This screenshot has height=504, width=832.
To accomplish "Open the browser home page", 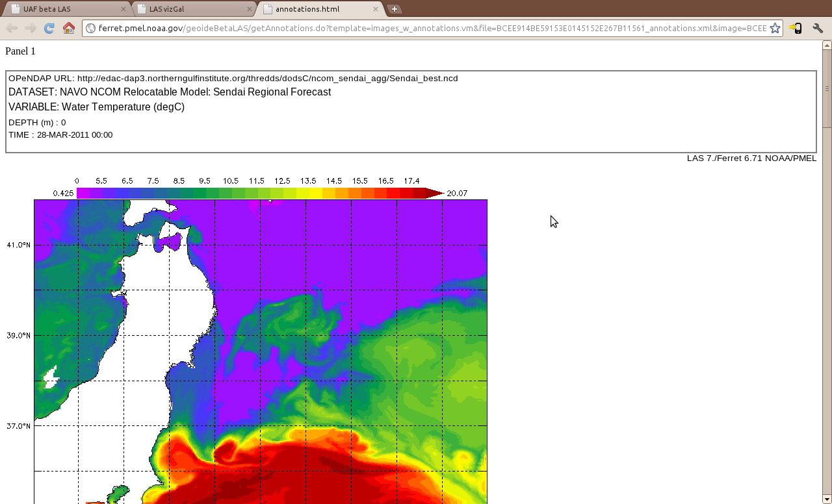I will point(68,28).
